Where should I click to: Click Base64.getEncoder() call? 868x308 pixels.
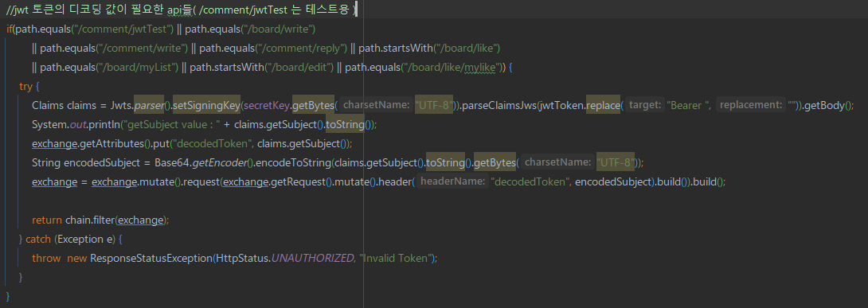pyautogui.click(x=205, y=162)
